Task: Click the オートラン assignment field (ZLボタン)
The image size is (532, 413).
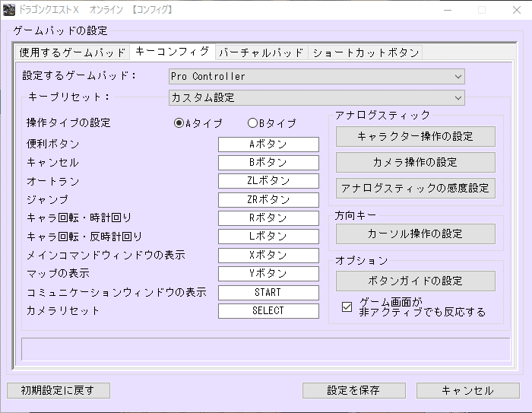Action: [x=268, y=181]
